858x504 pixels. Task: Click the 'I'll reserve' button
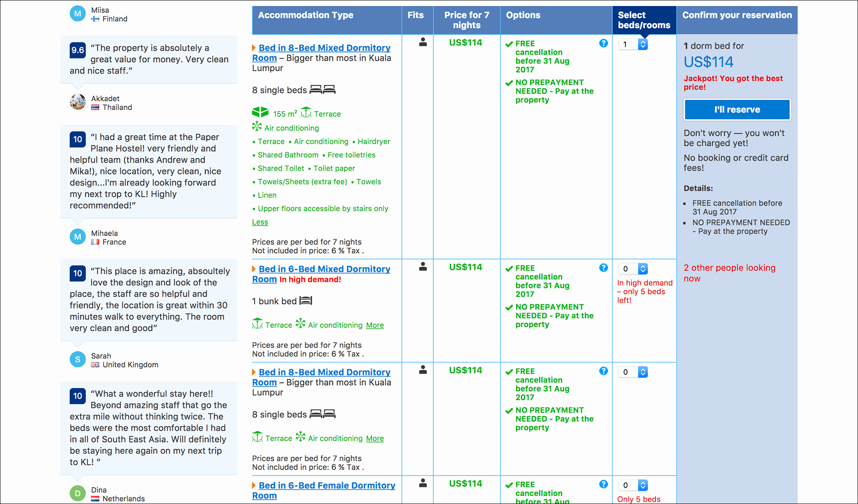(x=736, y=109)
